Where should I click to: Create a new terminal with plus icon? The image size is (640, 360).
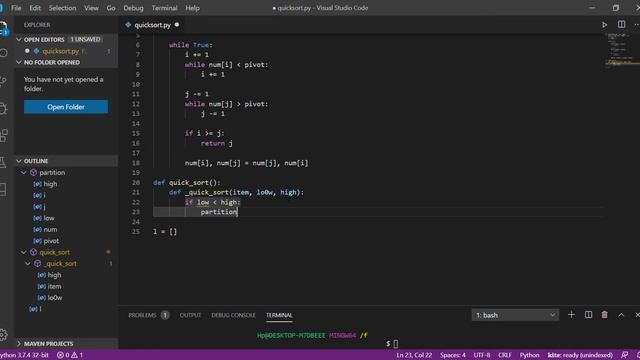click(571, 315)
